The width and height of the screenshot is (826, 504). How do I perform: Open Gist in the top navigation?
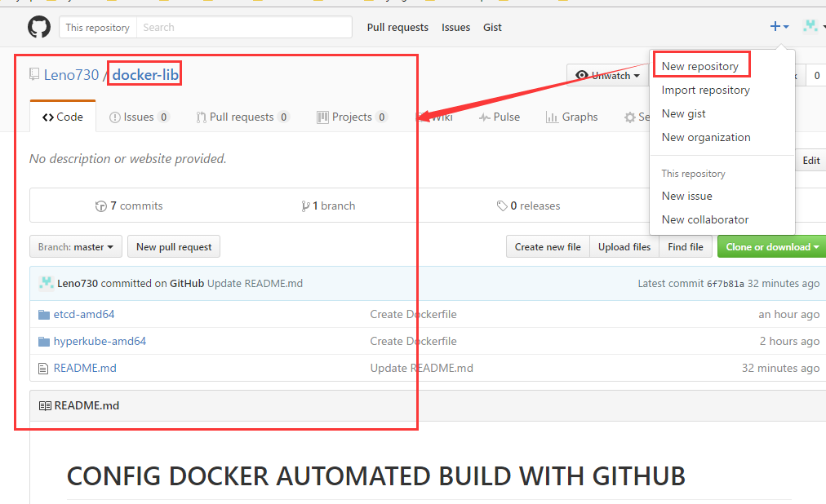[492, 28]
